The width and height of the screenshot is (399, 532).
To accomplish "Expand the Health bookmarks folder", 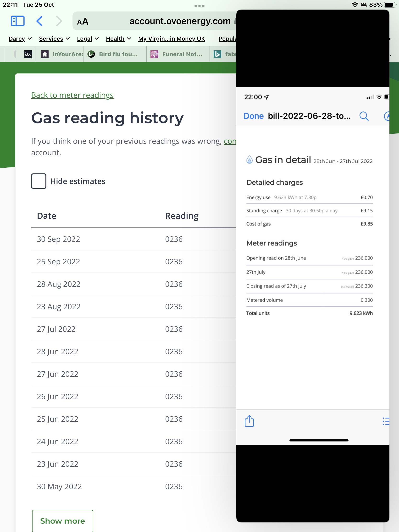I will tap(118, 39).
